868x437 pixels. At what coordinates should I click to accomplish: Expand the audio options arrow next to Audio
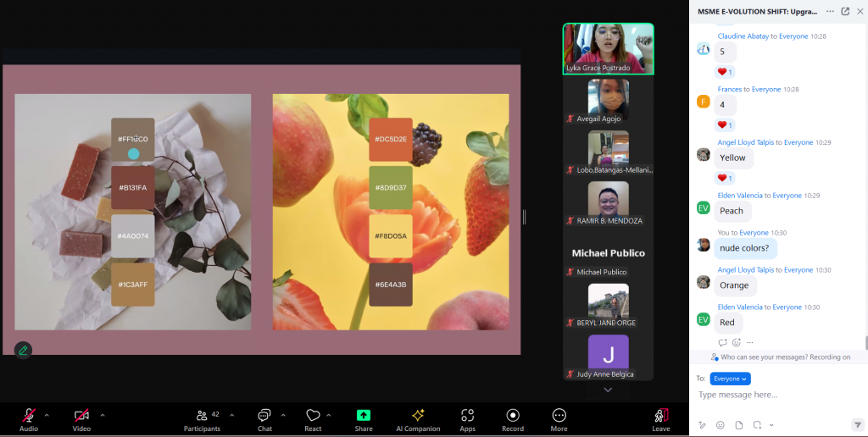click(47, 415)
